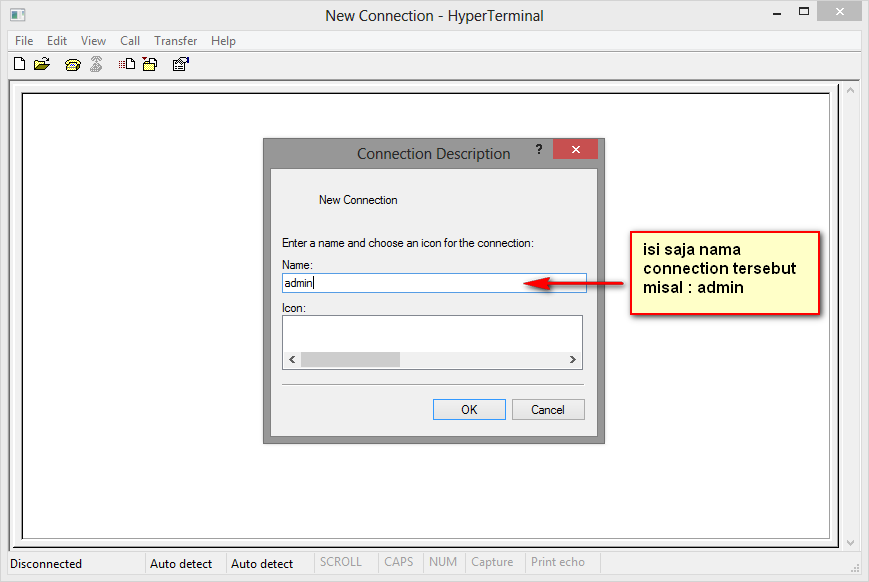Screen dimensions: 869x582
Task: Click the Disconnected status bar entry
Action: [46, 564]
